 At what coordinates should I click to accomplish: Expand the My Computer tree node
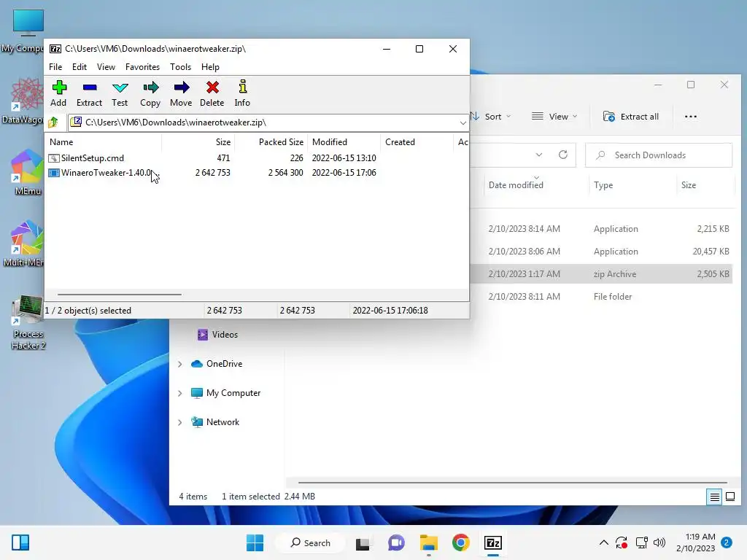180,393
